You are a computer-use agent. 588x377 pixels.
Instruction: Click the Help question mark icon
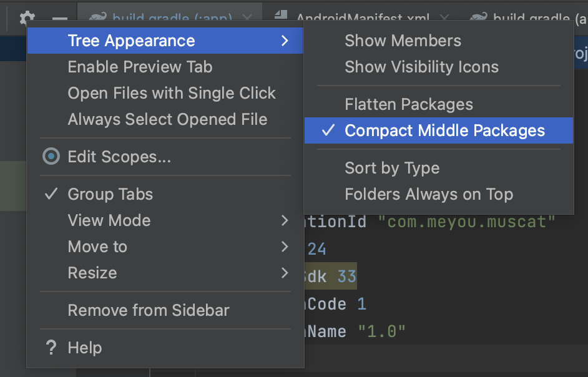point(51,348)
